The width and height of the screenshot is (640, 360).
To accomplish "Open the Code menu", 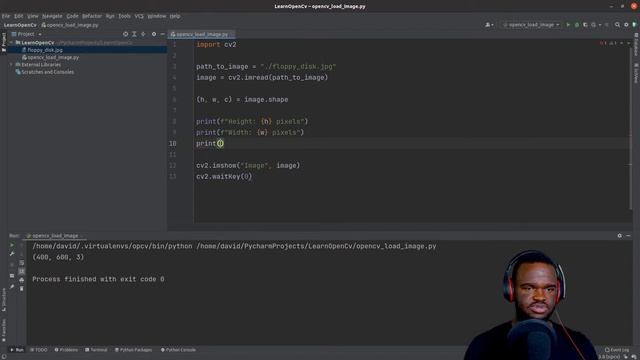I will click(72, 16).
